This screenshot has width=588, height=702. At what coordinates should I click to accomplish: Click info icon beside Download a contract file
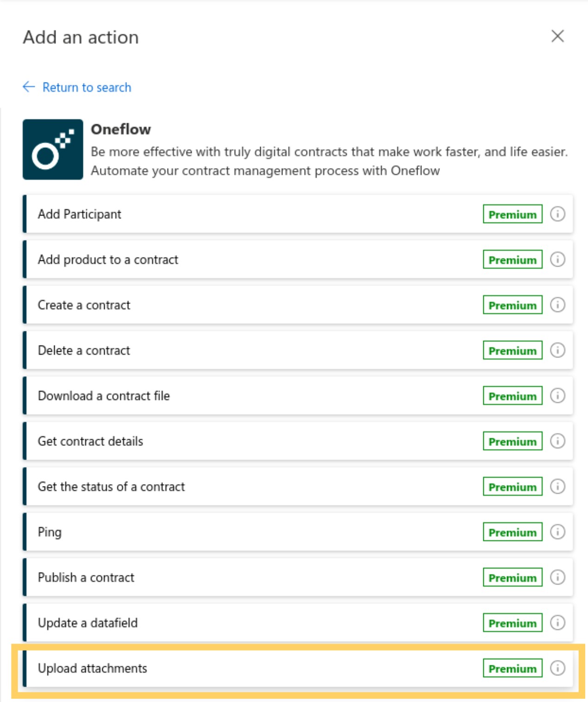[x=558, y=396]
